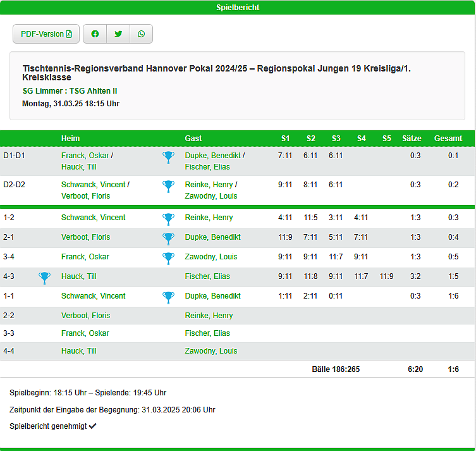Click the trophy icon in the D2-D2 row

[x=168, y=186]
